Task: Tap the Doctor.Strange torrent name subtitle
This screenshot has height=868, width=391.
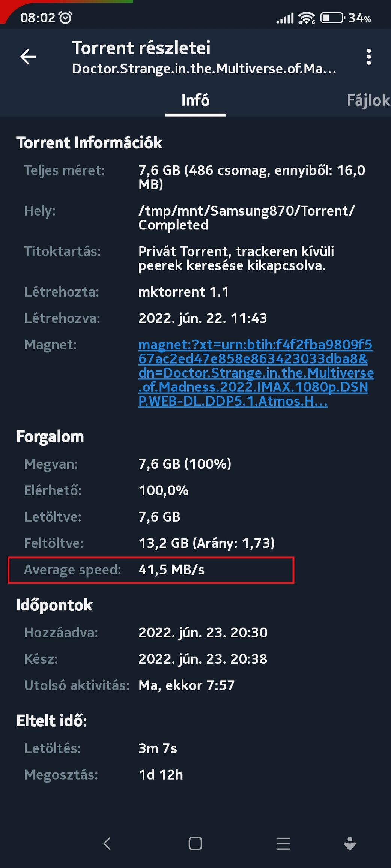Action: point(204,69)
